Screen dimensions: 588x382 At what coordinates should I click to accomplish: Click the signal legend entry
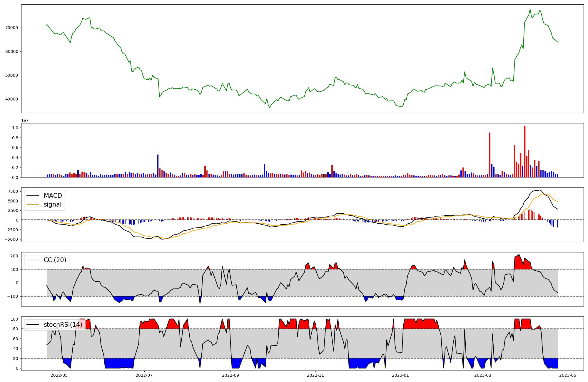[53, 205]
